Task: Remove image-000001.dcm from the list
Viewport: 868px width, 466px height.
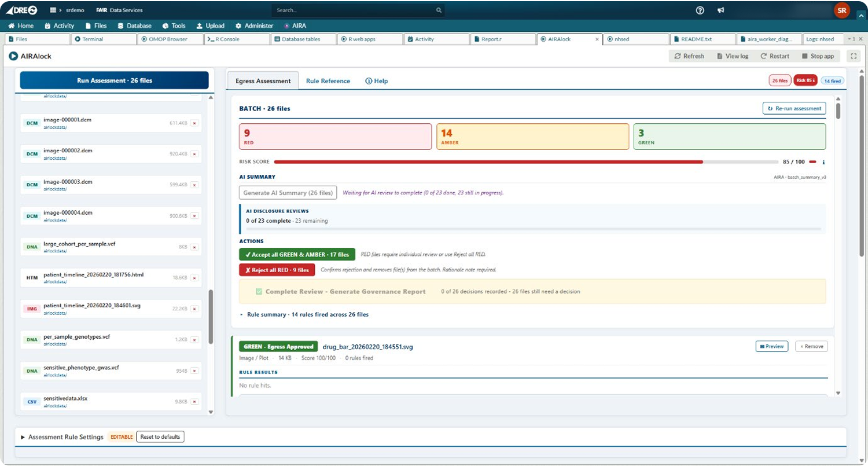Action: point(194,123)
